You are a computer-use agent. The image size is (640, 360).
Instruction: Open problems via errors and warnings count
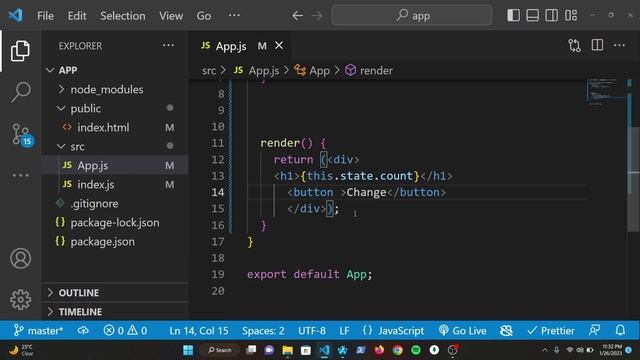125,331
